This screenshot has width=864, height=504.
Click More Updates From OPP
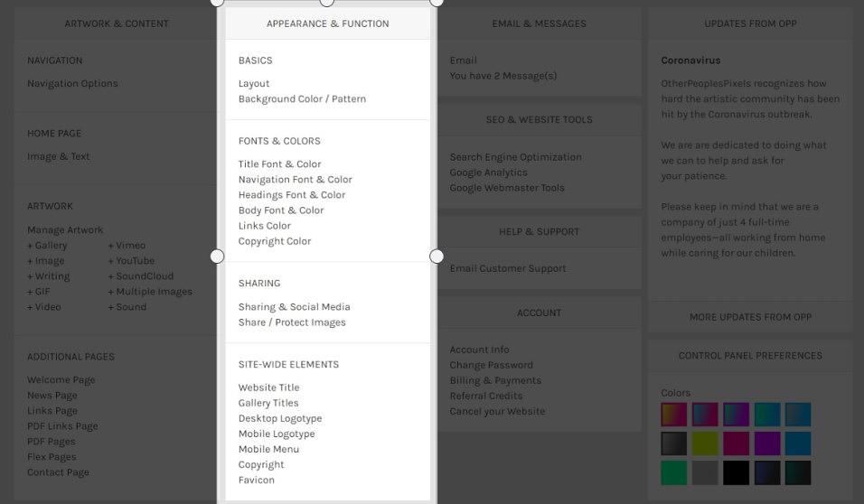pos(750,317)
